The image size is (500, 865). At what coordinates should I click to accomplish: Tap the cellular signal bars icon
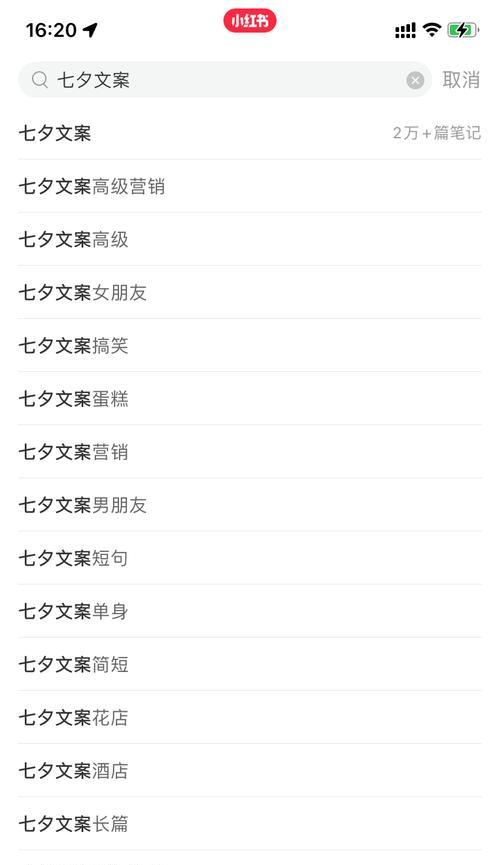(405, 30)
